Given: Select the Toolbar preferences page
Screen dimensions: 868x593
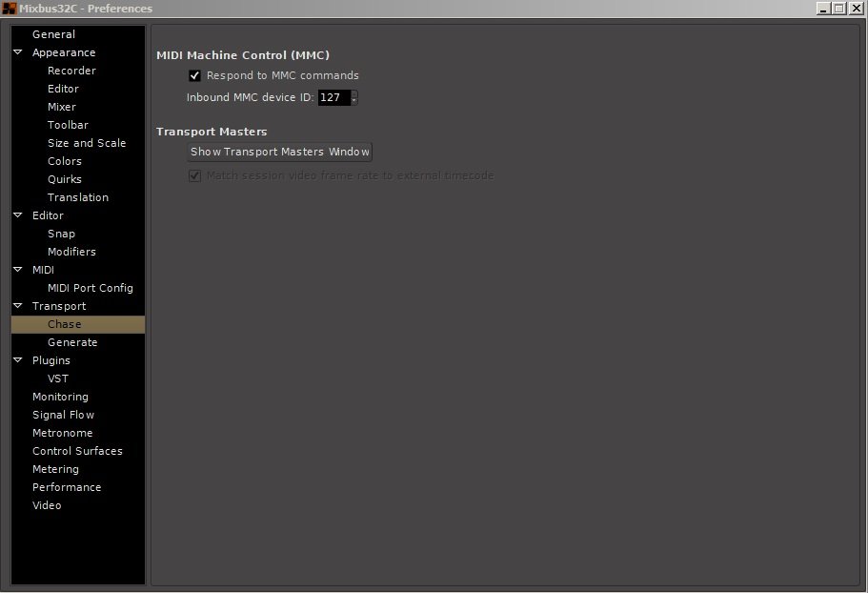Looking at the screenshot, I should coord(68,125).
